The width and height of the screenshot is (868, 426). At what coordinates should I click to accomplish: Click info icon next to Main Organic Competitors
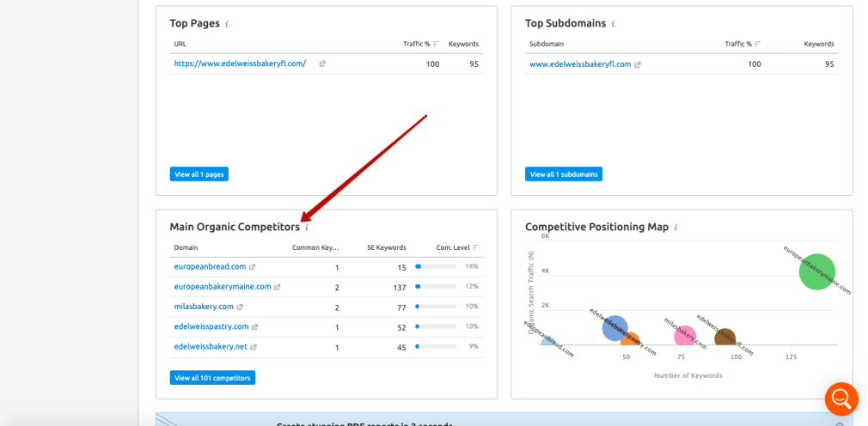coord(307,228)
